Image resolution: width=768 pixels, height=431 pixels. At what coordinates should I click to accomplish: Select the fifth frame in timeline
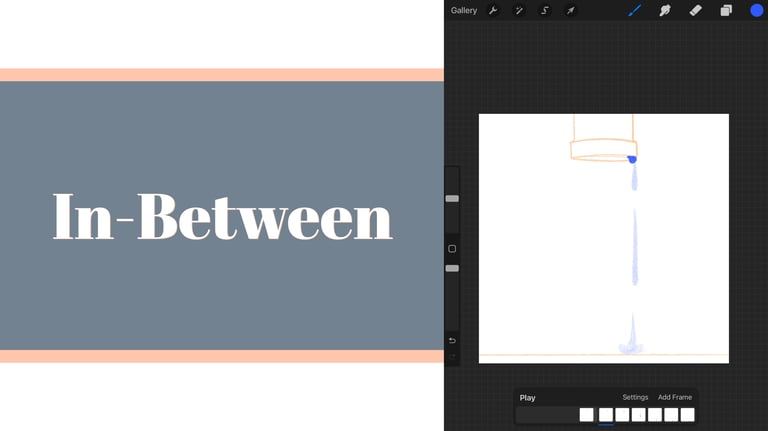[x=655, y=415]
